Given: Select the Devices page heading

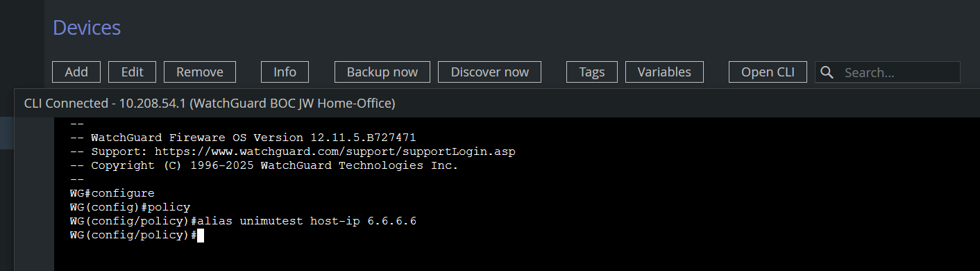Looking at the screenshot, I should point(87,28).
